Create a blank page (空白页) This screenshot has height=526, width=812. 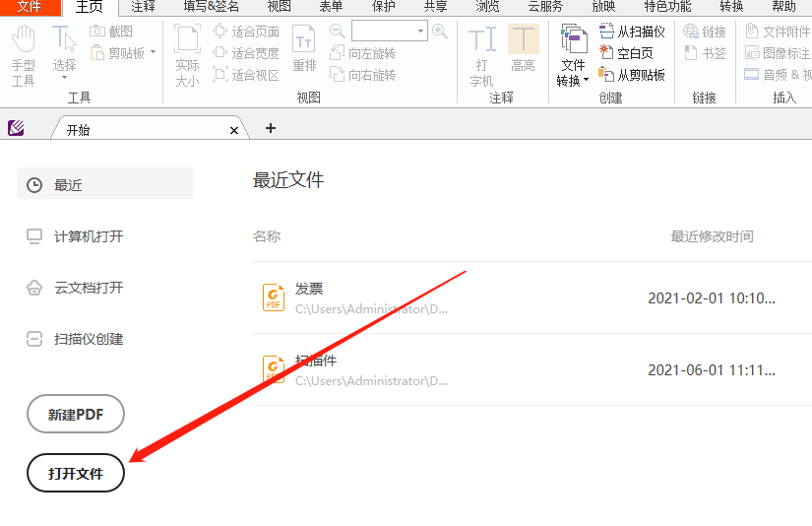point(626,53)
